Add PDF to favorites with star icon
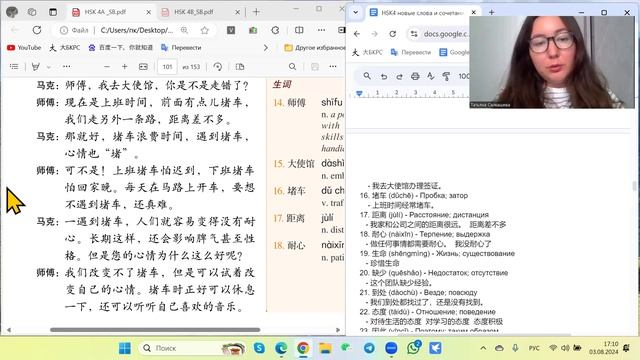The image size is (640, 360). (x=205, y=30)
